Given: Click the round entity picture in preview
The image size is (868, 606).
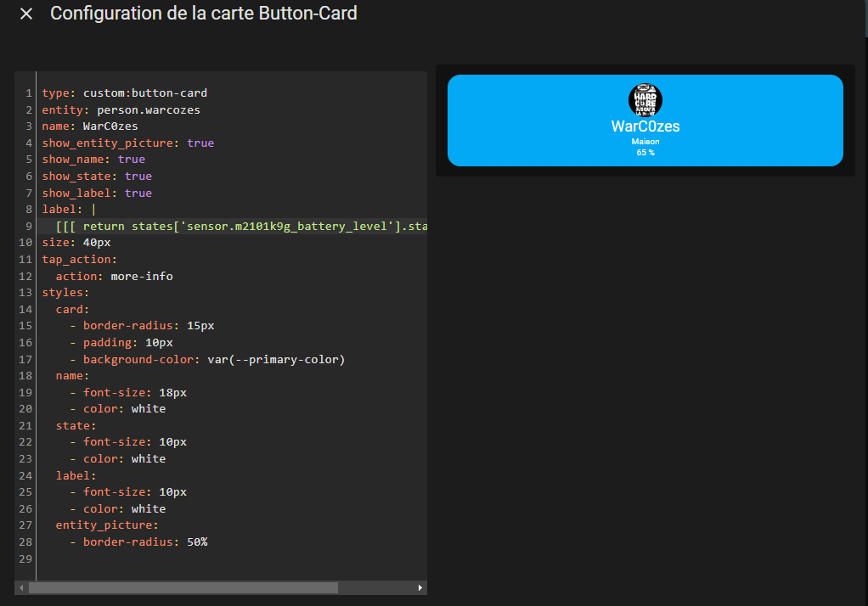Looking at the screenshot, I should (645, 100).
